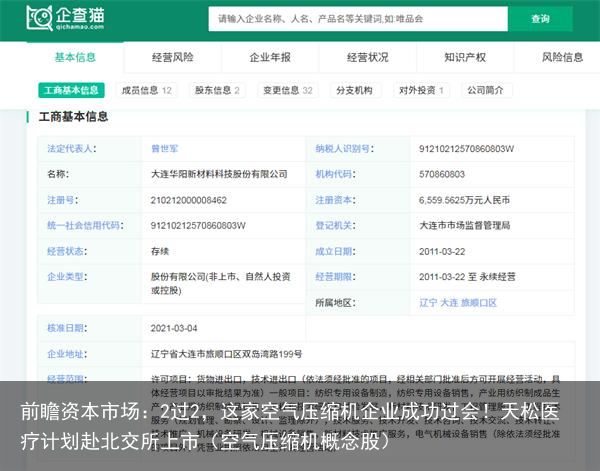Click establishment date 2011-03-22
The height and width of the screenshot is (471, 600).
click(x=442, y=251)
